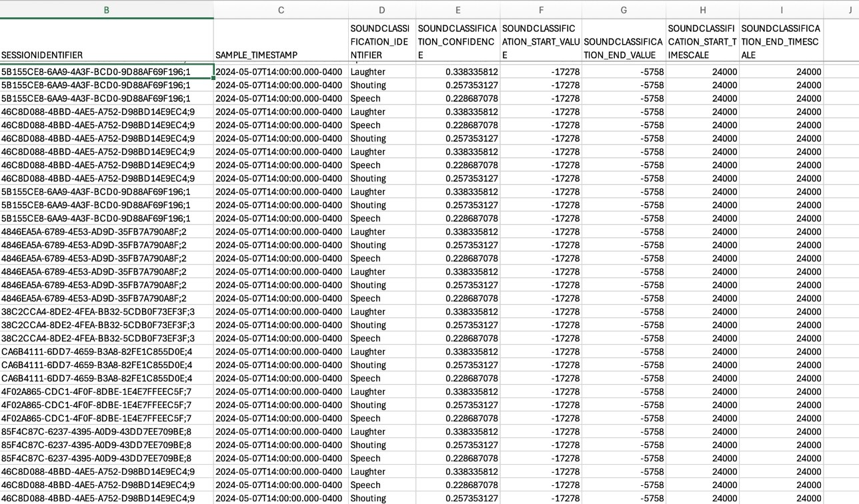Select column H header
The width and height of the screenshot is (859, 504).
click(x=703, y=9)
